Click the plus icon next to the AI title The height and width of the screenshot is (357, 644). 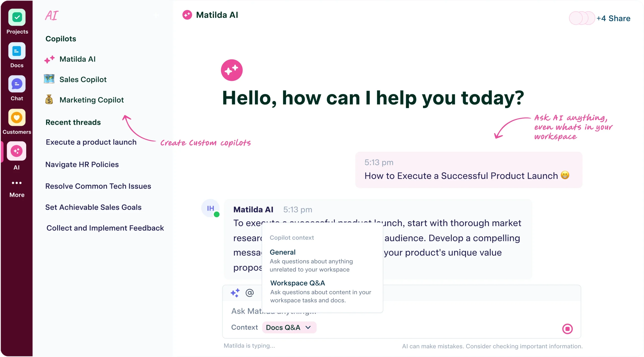(x=156, y=15)
